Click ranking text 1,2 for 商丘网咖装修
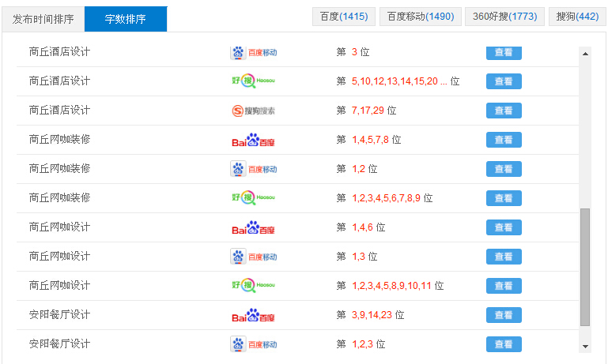This screenshot has height=364, width=608. pyautogui.click(x=358, y=169)
